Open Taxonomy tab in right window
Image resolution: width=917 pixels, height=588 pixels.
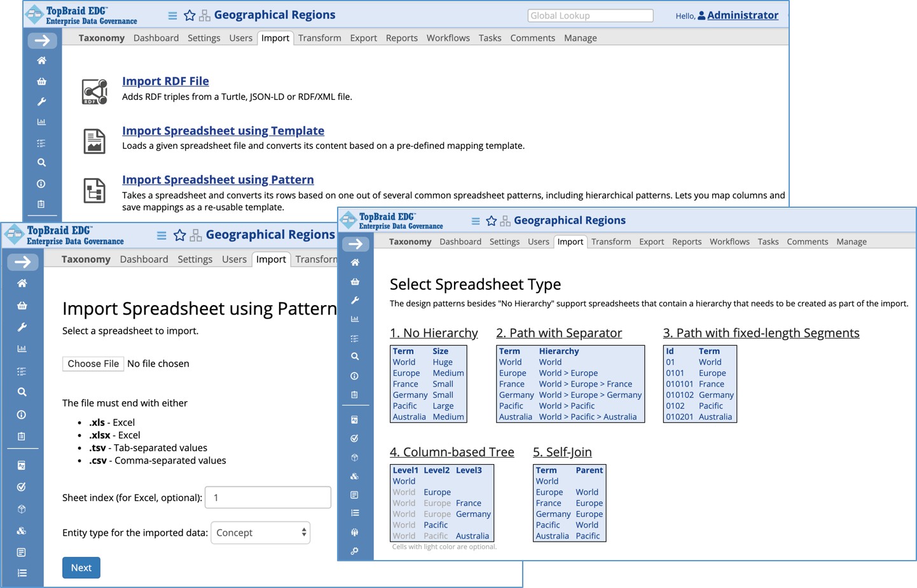[x=410, y=242]
